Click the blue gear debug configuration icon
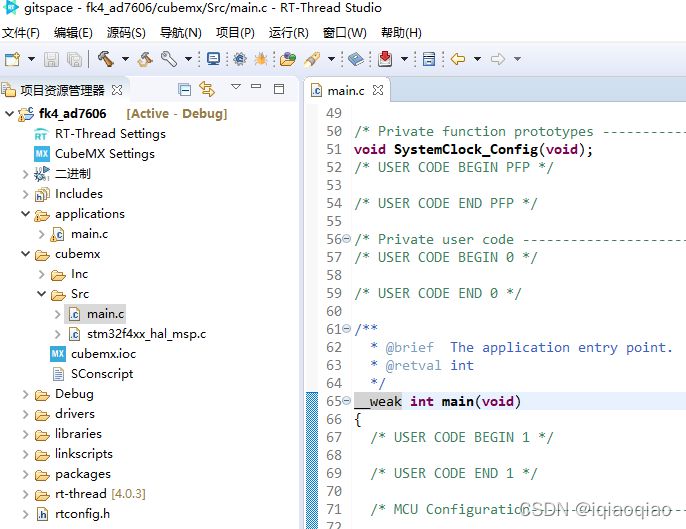 tap(240, 59)
